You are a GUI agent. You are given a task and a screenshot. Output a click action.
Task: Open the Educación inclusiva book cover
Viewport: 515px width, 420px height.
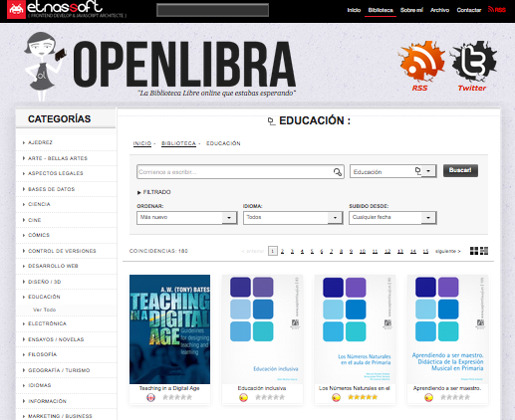click(x=262, y=329)
